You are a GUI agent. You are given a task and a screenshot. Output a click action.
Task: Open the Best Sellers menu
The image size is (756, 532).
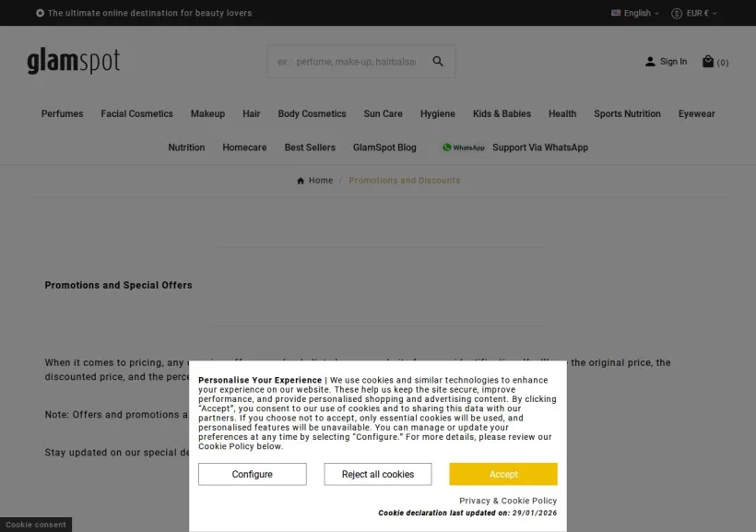[310, 148]
